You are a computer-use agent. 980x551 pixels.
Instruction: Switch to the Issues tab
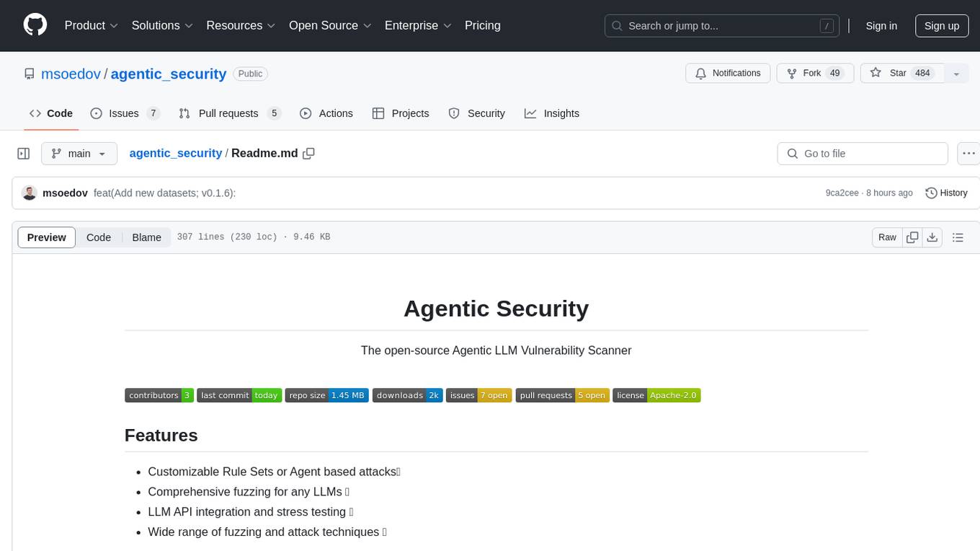click(125, 113)
